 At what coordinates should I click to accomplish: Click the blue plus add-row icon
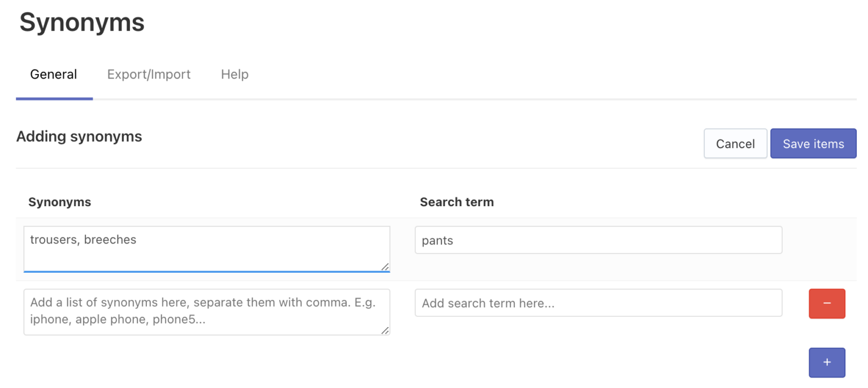tap(827, 362)
